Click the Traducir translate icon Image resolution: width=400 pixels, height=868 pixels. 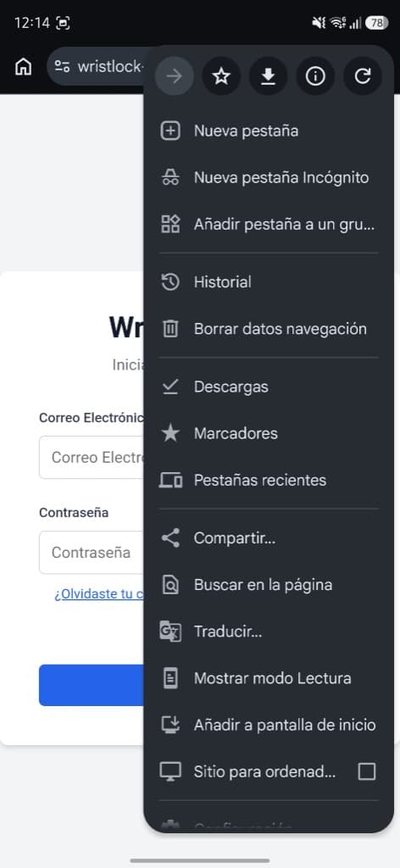[170, 631]
